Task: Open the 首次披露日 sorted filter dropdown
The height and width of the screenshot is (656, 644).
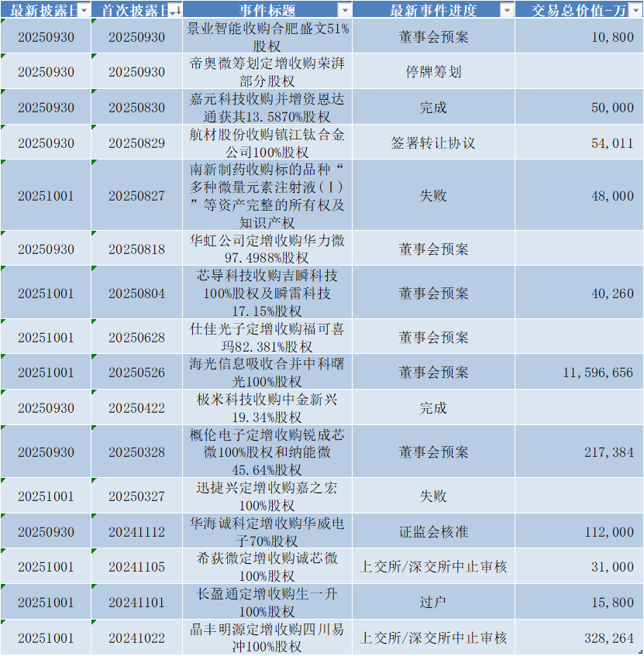Action: click(175, 10)
